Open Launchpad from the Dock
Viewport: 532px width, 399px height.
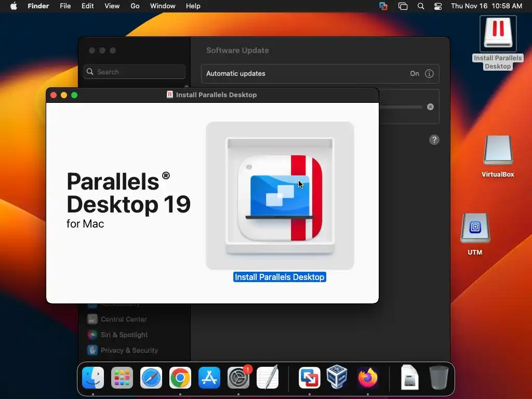pyautogui.click(x=122, y=378)
